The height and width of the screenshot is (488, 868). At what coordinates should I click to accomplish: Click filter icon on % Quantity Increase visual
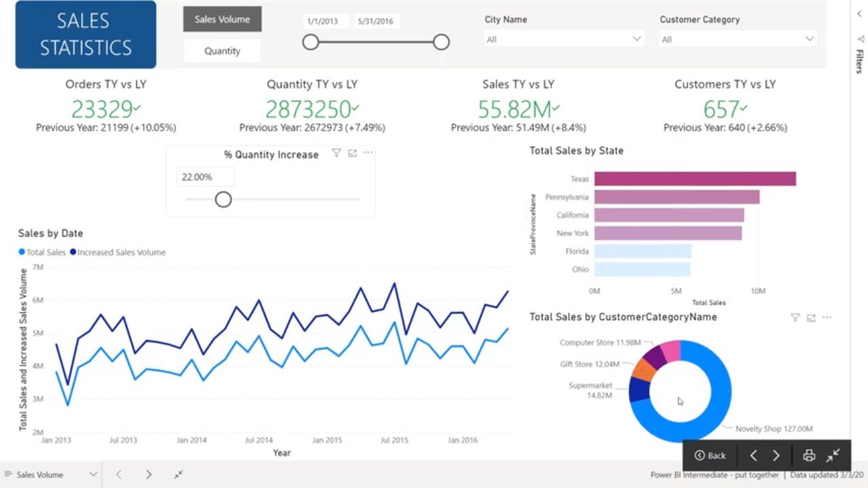tap(336, 153)
